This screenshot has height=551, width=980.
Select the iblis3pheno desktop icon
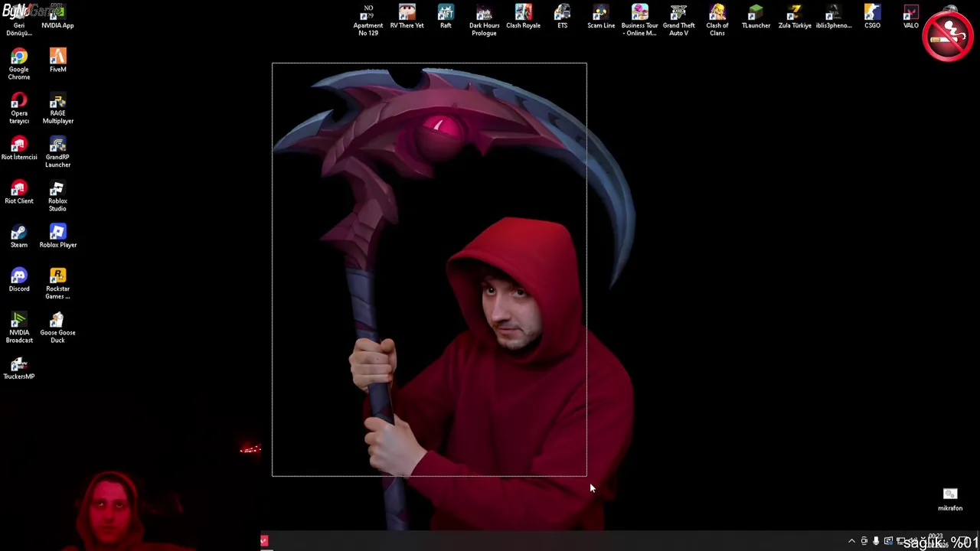(x=833, y=17)
